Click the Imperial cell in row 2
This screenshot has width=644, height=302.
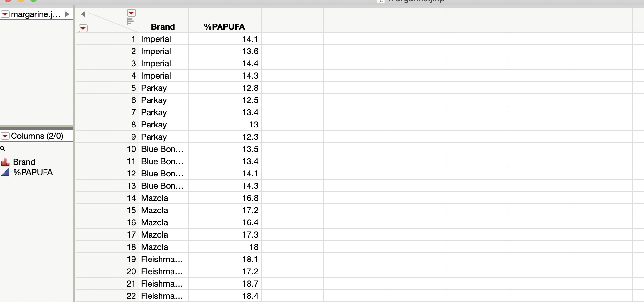164,51
